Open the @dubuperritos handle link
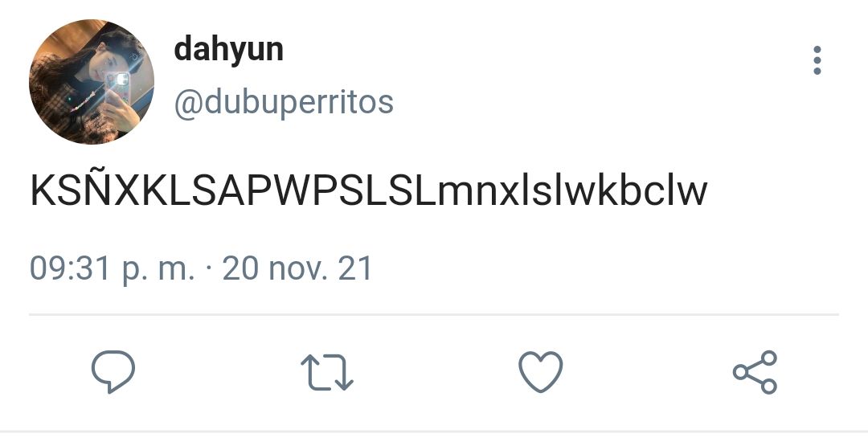The width and height of the screenshot is (868, 446). point(284,102)
